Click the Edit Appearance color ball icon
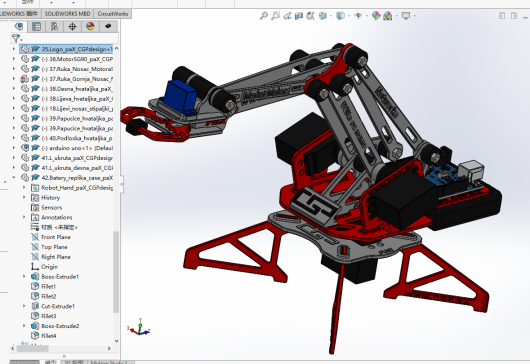 pos(376,16)
